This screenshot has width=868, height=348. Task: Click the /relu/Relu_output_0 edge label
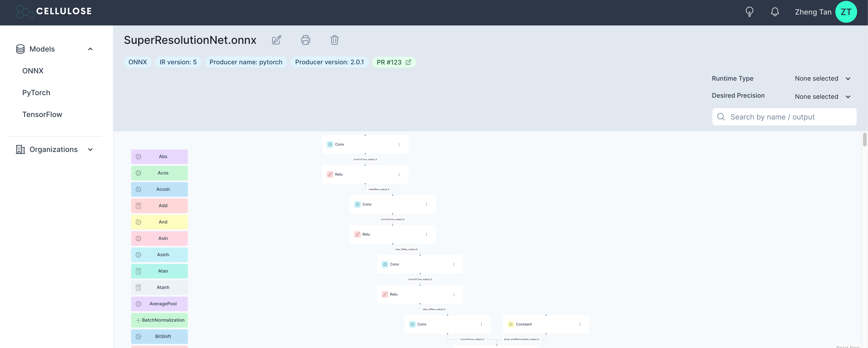(x=379, y=189)
